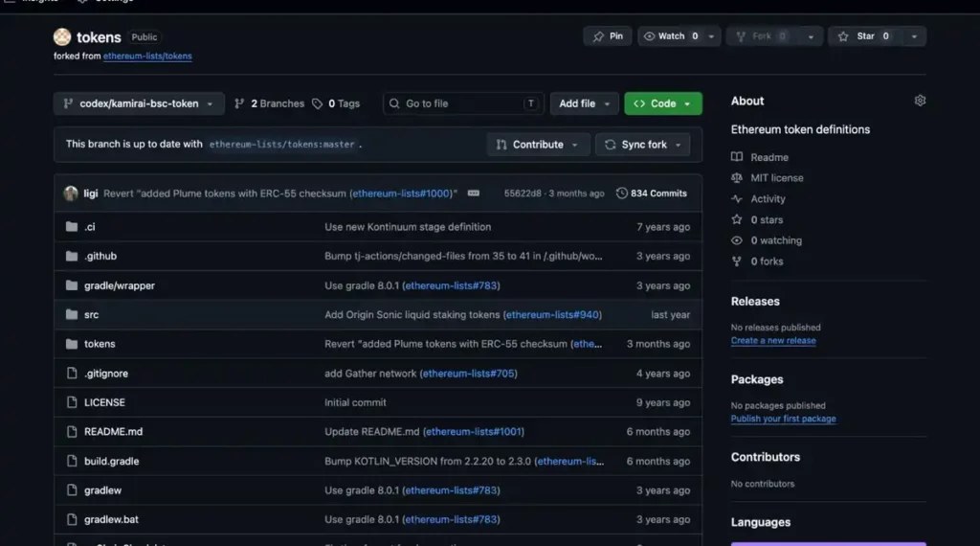Open the ethereum-lists#1001 link
Viewport: 980px width, 546px height.
(x=474, y=432)
